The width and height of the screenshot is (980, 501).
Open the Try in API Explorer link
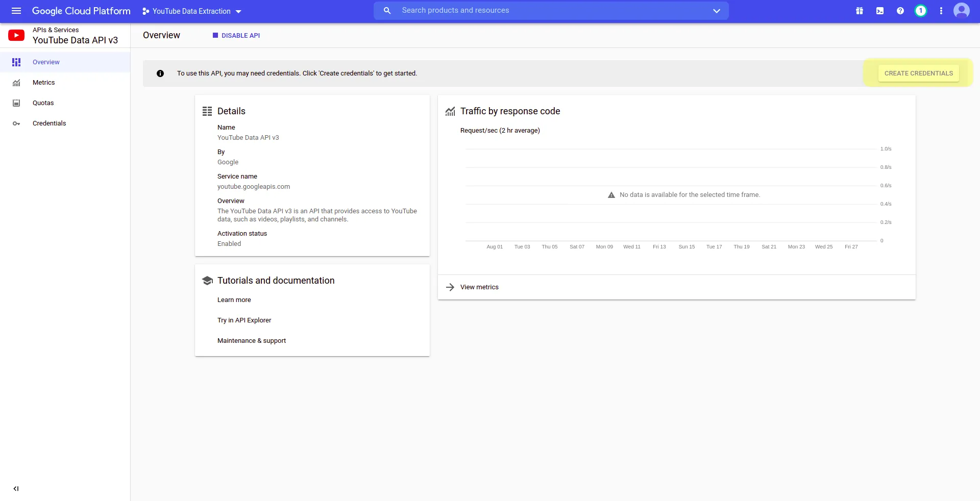(x=244, y=320)
